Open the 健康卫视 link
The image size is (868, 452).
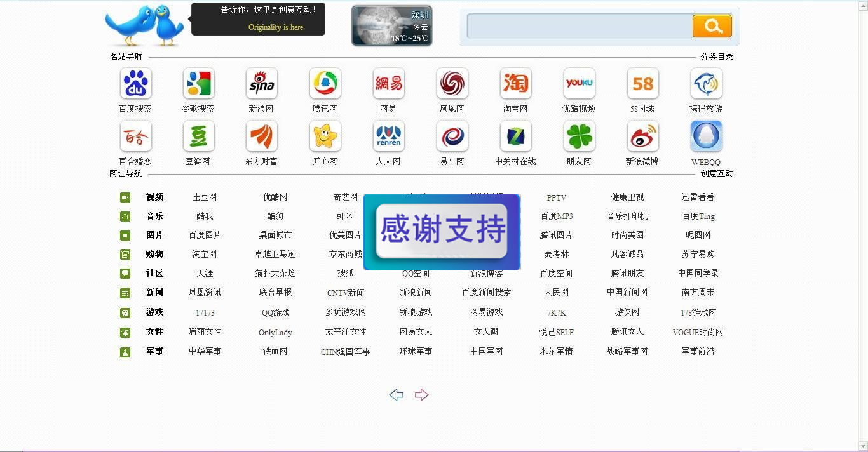tap(627, 197)
